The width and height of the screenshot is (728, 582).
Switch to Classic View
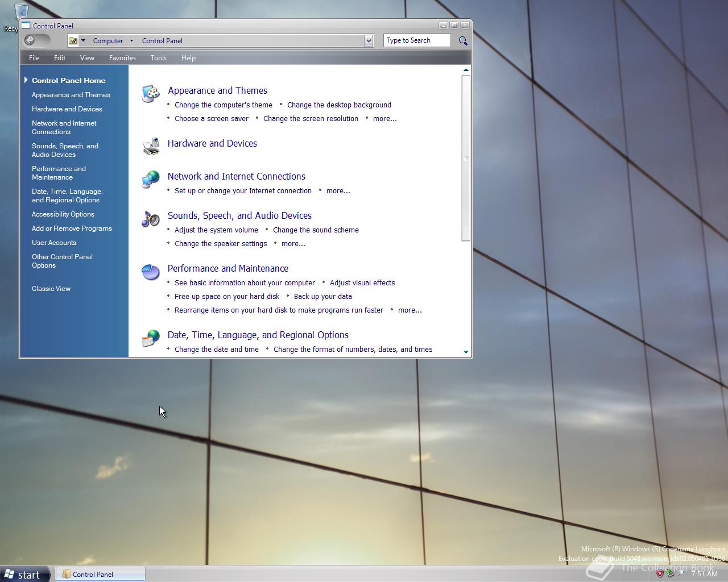pyautogui.click(x=51, y=289)
